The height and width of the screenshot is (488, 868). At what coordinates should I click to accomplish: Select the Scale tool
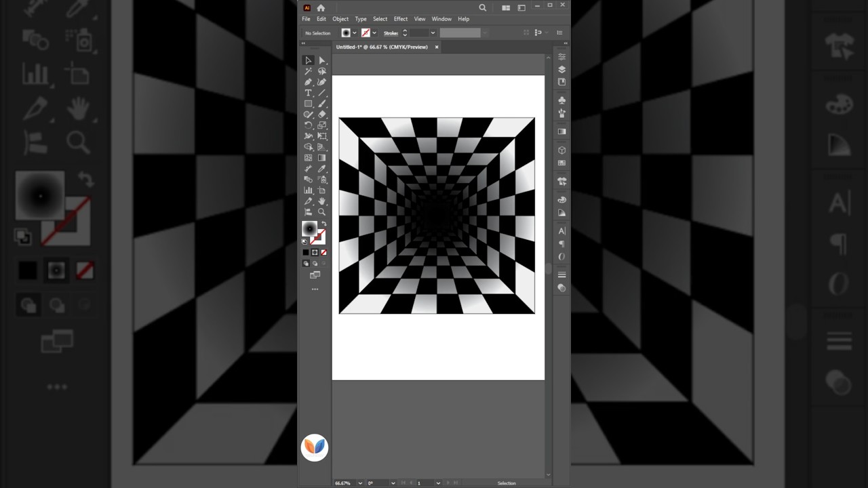322,125
